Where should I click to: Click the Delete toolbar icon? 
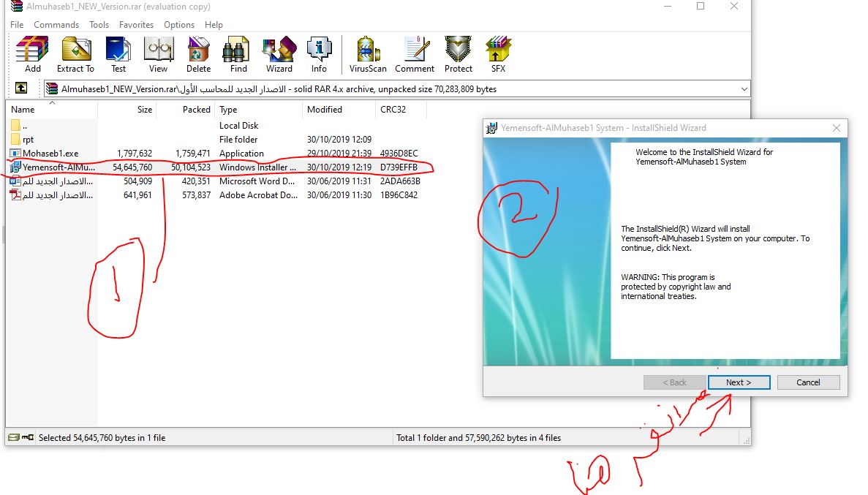coord(198,50)
